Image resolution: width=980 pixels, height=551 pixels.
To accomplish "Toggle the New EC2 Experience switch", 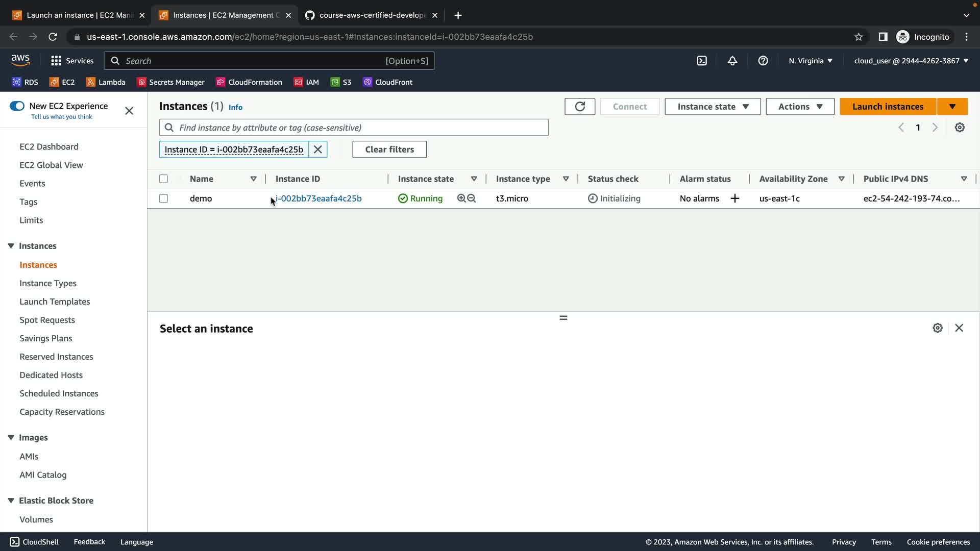I will (x=17, y=106).
